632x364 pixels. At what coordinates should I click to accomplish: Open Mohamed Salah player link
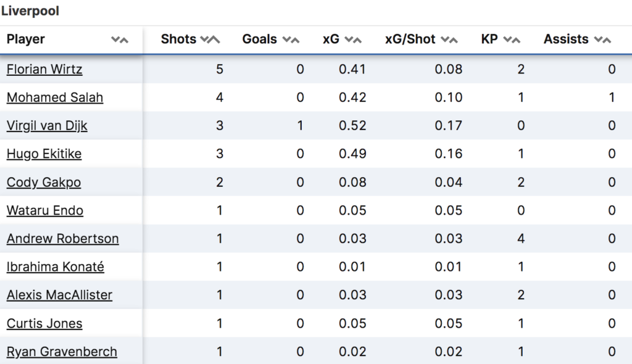55,97
